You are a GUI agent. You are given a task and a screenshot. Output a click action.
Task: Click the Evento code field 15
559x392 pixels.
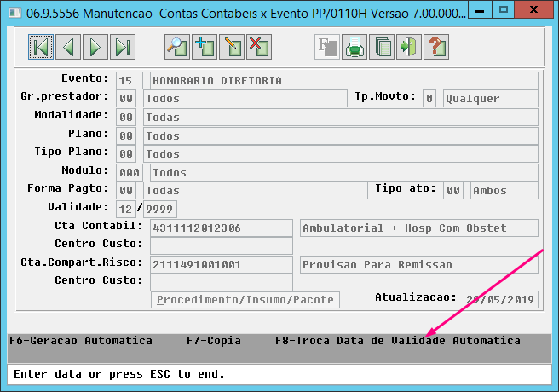coord(130,81)
